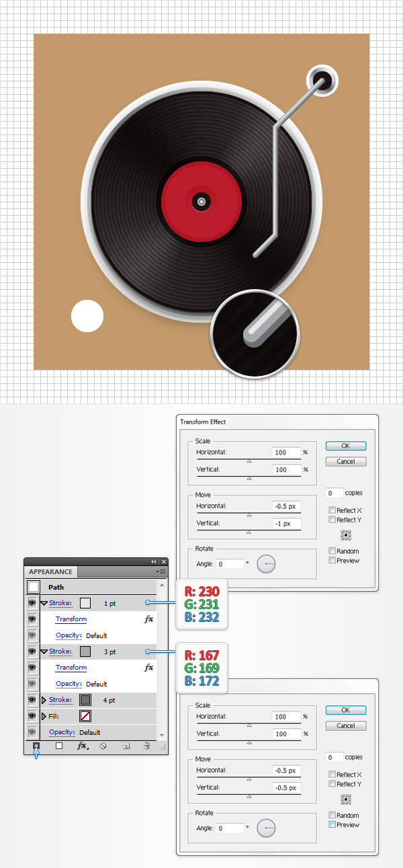Open Transform link under the 3 pt Stroke
This screenshot has width=403, height=868.
coord(71,668)
